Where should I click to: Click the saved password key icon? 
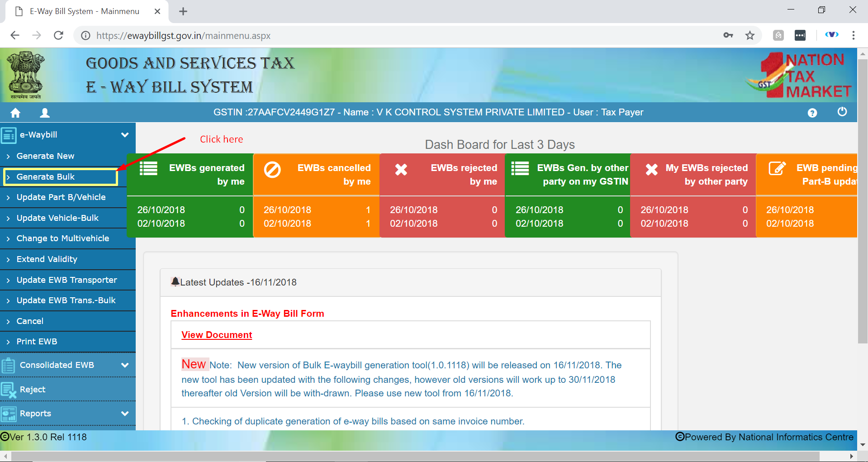[728, 35]
